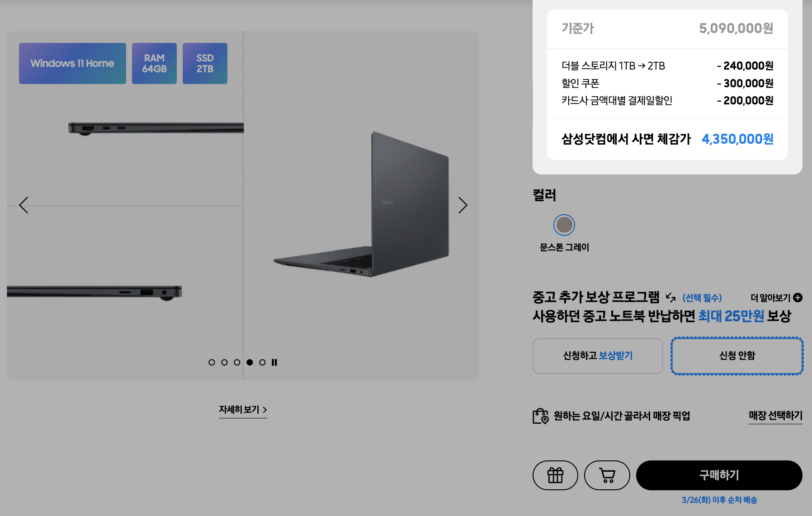The width and height of the screenshot is (812, 516).
Task: Click the store pickup bag icon
Action: pyautogui.click(x=540, y=416)
